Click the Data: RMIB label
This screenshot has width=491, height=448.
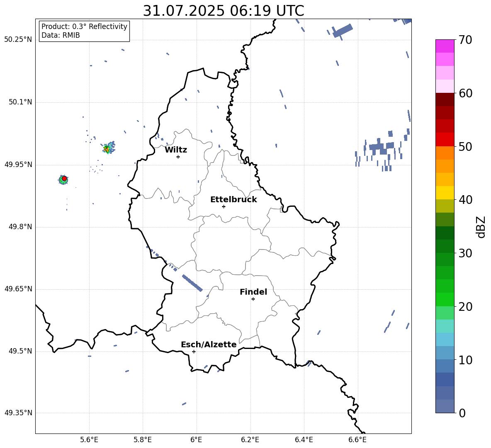61,35
